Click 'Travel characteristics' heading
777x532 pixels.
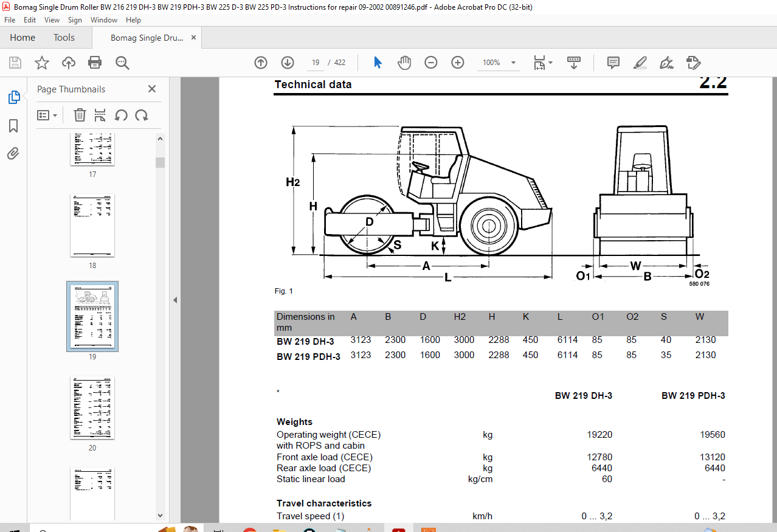pos(324,503)
